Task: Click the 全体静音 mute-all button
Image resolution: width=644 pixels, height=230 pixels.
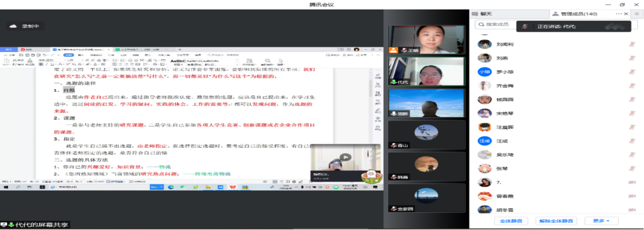Action: pyautogui.click(x=511, y=221)
